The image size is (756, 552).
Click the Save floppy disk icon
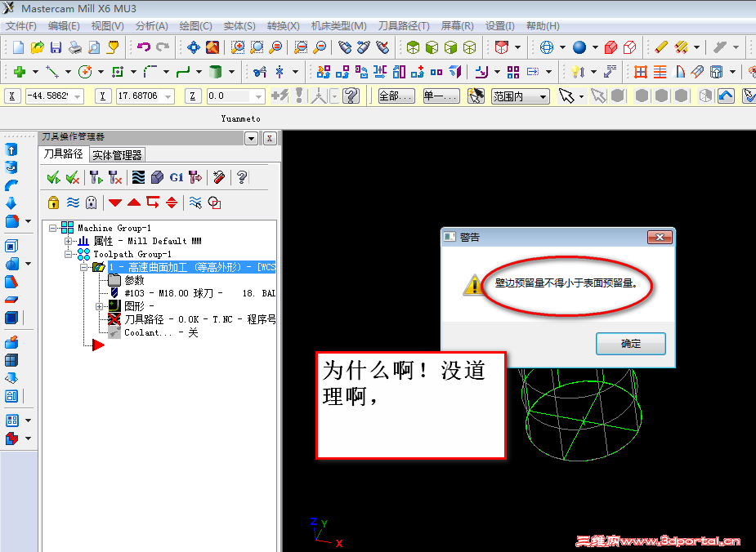(56, 47)
